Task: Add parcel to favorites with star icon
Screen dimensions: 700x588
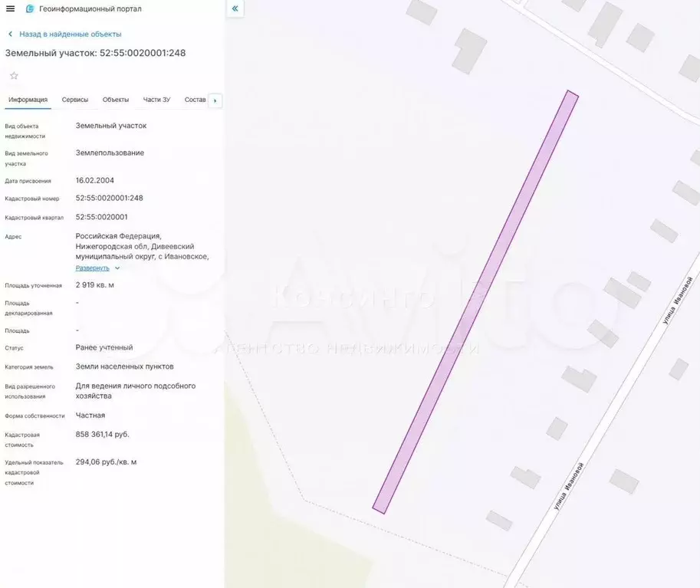Action: (14, 75)
